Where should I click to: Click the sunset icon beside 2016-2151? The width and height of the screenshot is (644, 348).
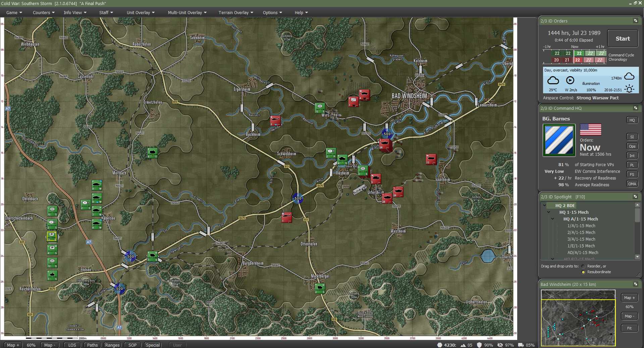click(629, 89)
